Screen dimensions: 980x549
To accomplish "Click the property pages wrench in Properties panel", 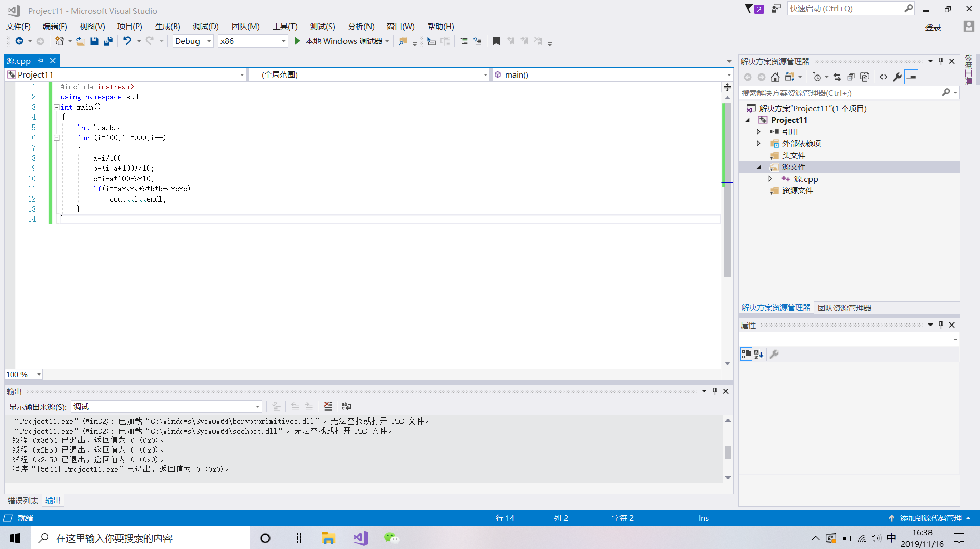I will point(774,354).
